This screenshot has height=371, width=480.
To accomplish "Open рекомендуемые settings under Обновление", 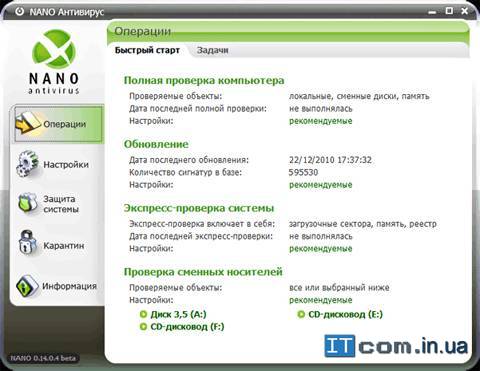I will [320, 185].
